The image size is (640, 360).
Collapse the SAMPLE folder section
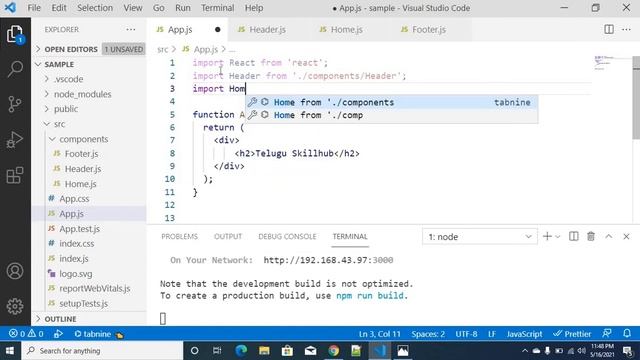pos(89,64)
